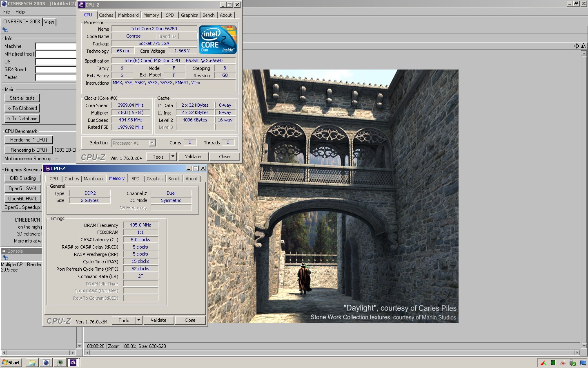Screen dimensions: 588x368
Task: Click the MHz (real freq.) input field
Action: tap(56, 54)
